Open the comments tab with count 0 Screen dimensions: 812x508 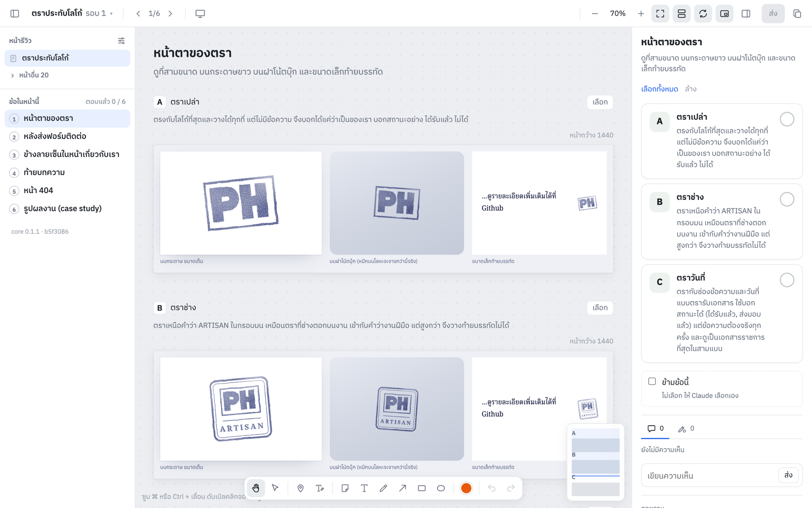[655, 429]
